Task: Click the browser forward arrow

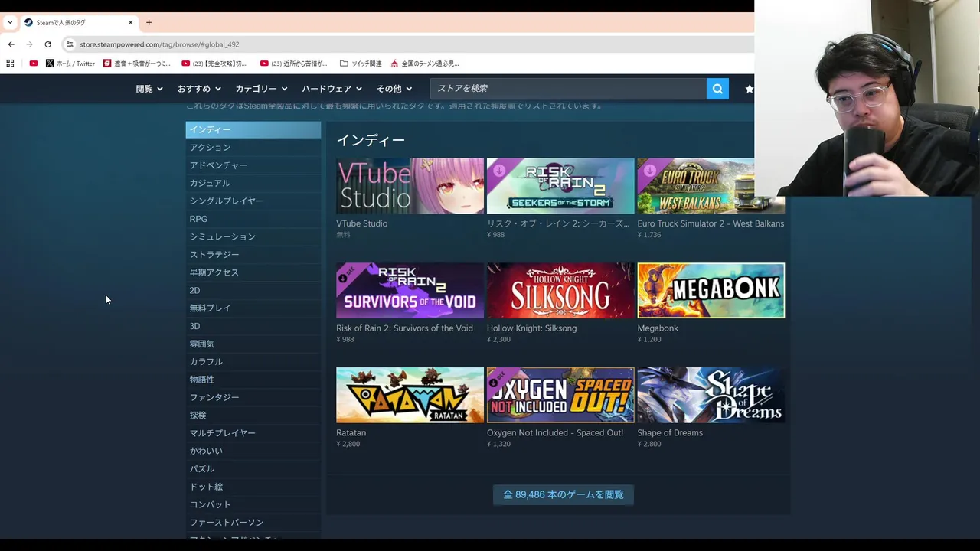Action: click(x=29, y=44)
